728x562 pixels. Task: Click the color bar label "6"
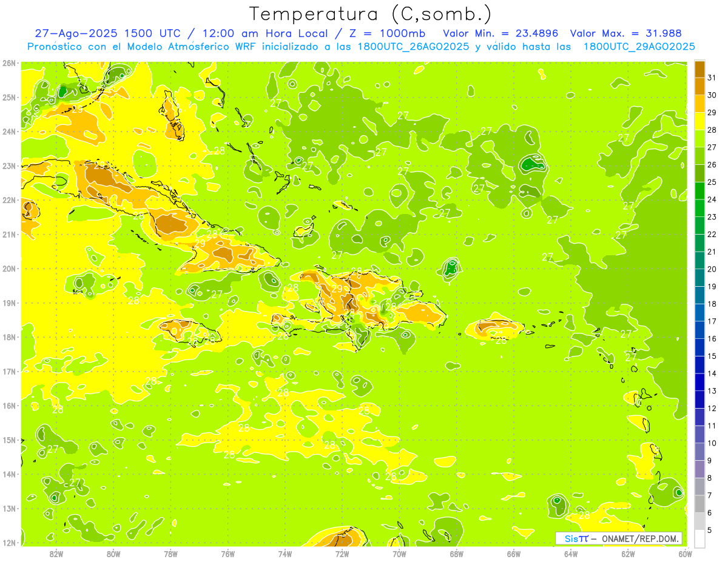[x=709, y=512]
